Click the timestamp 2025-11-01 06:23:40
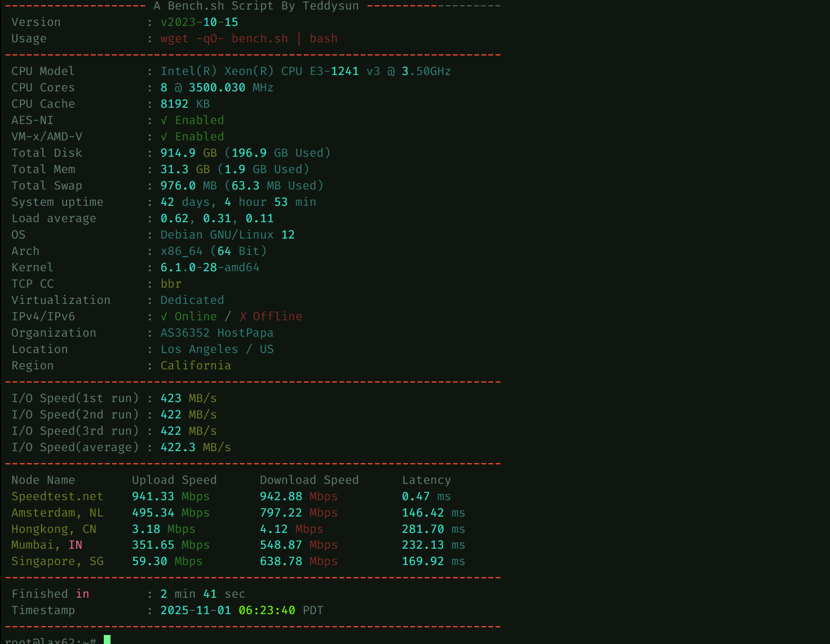This screenshot has width=830, height=644. click(227, 611)
